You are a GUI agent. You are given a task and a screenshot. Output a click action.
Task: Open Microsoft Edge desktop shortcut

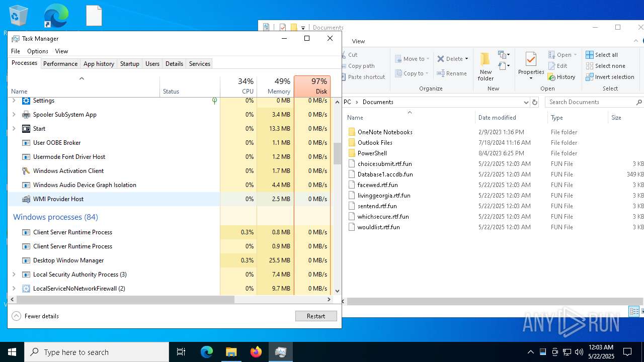tap(56, 16)
